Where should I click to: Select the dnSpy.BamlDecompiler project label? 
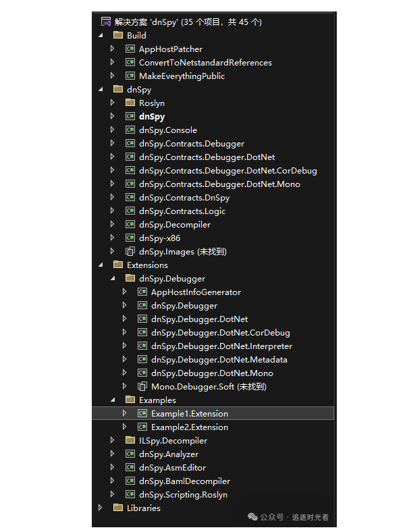[184, 481]
